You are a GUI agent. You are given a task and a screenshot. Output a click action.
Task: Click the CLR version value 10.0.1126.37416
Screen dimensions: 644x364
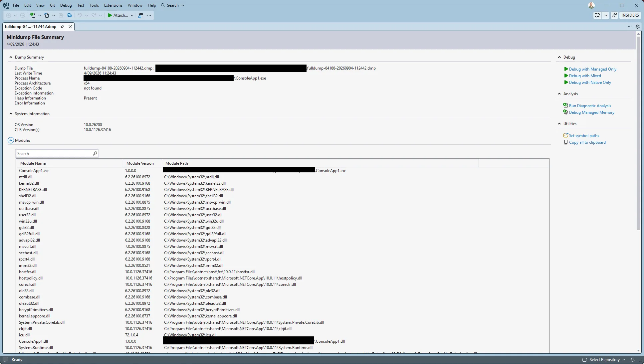[x=97, y=130]
